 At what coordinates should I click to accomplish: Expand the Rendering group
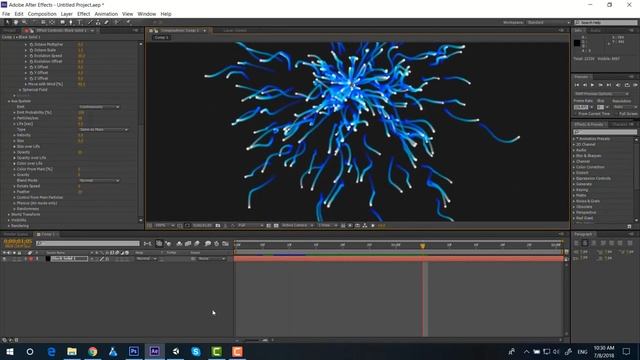9,226
